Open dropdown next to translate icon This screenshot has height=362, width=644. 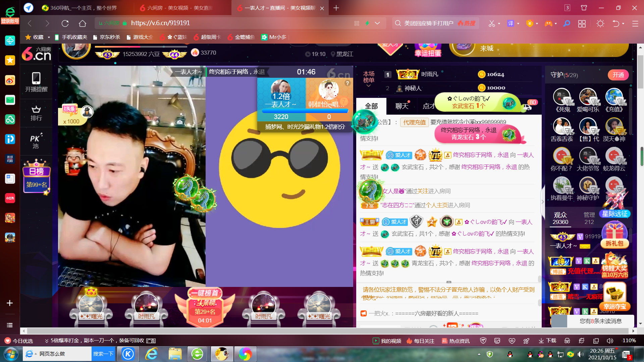pos(518,23)
